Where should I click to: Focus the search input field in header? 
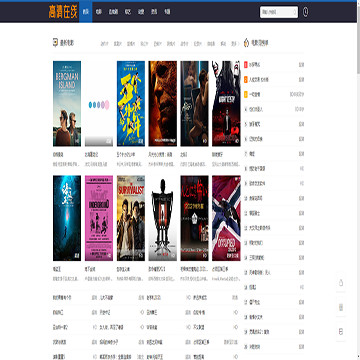(x=276, y=12)
